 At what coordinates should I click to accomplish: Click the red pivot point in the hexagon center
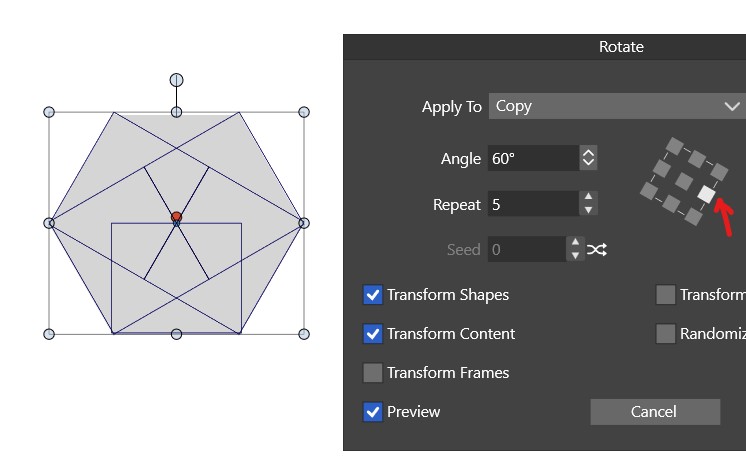point(176,216)
